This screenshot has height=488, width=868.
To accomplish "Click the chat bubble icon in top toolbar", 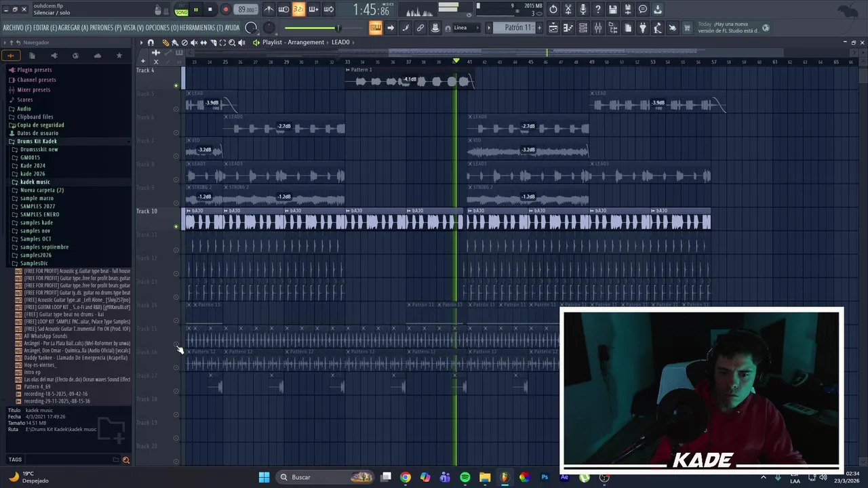I will point(643,9).
